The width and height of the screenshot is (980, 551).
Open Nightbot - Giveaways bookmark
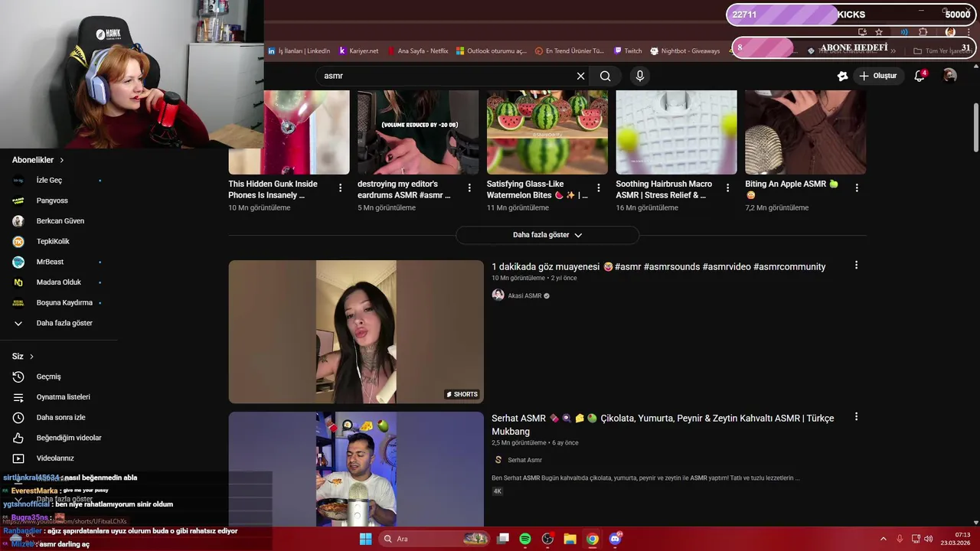pos(685,51)
